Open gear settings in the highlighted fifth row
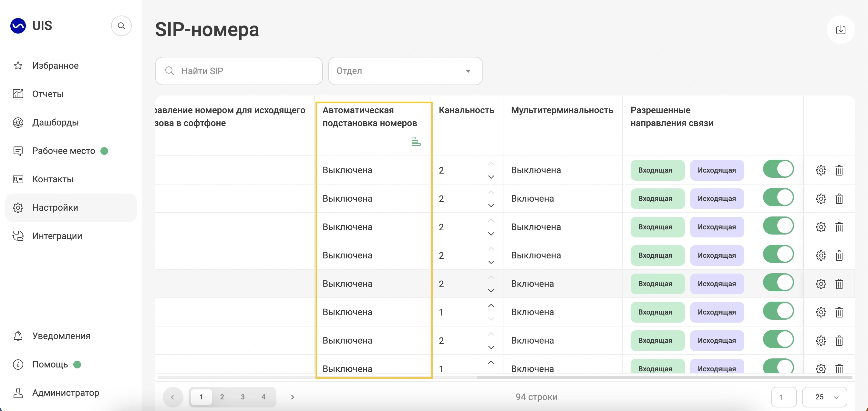The image size is (868, 411). [x=821, y=284]
